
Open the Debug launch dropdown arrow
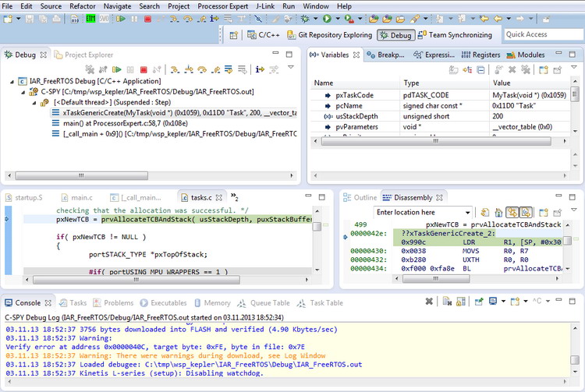[316, 19]
